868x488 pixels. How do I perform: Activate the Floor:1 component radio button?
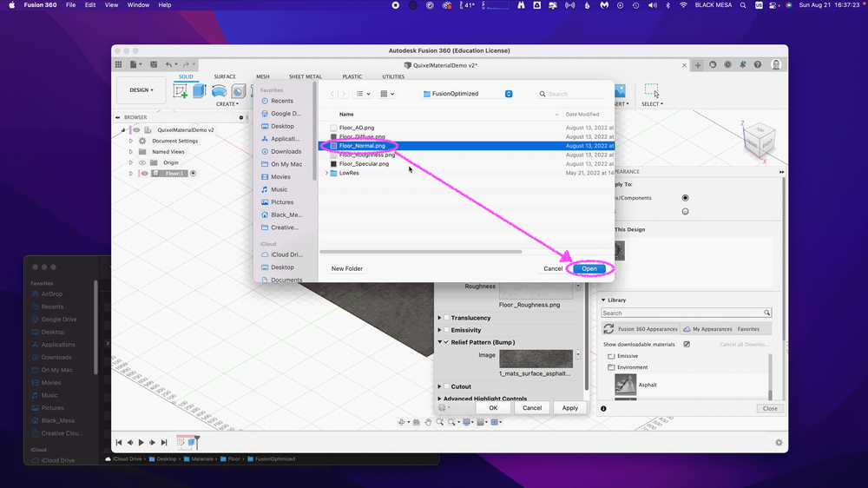pyautogui.click(x=194, y=174)
